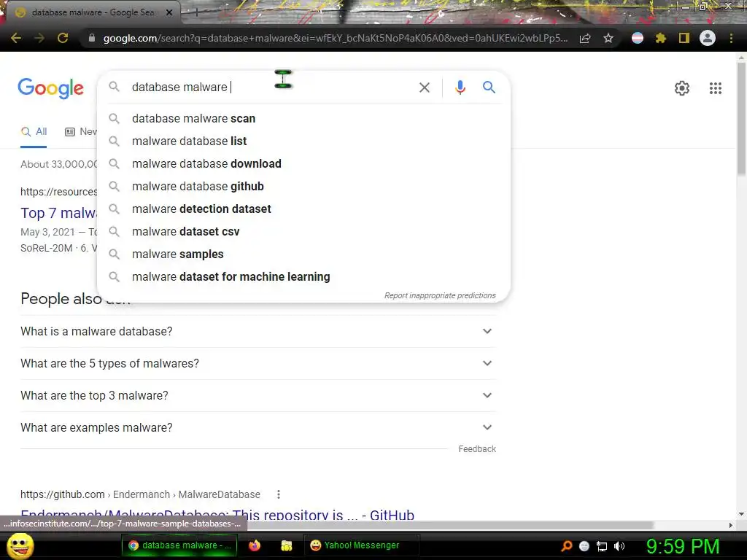The width and height of the screenshot is (747, 560).
Task: Select suggestion 'malware database download'
Action: [x=303, y=164]
